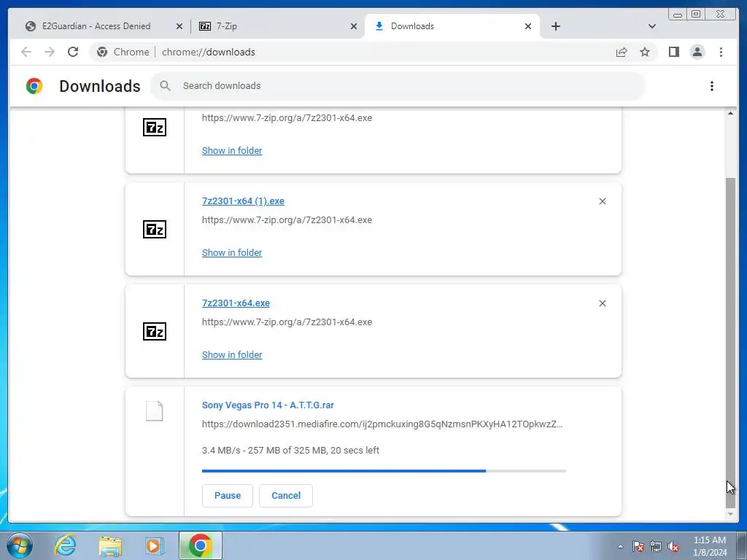Open Chrome's three-dot main menu

(721, 52)
